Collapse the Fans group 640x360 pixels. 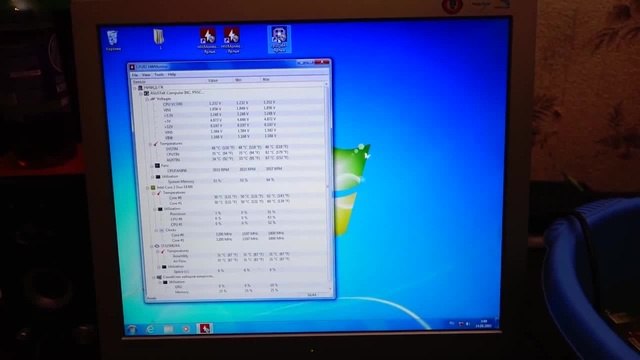coord(151,166)
